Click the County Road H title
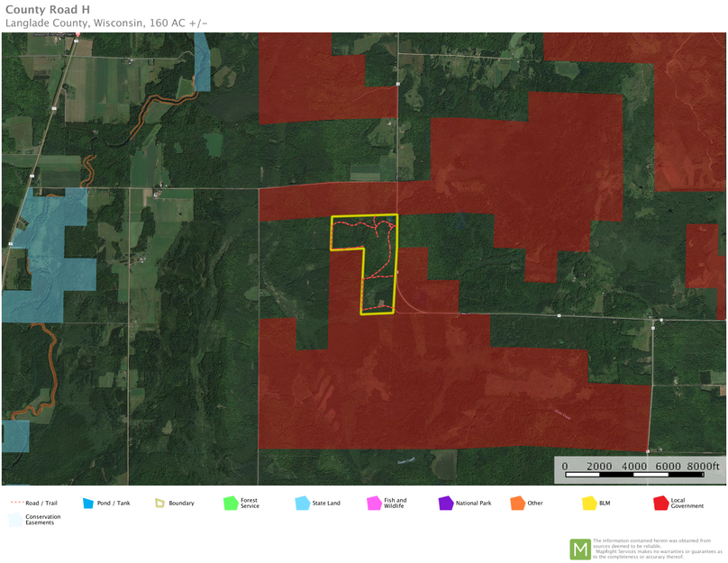 click(47, 10)
